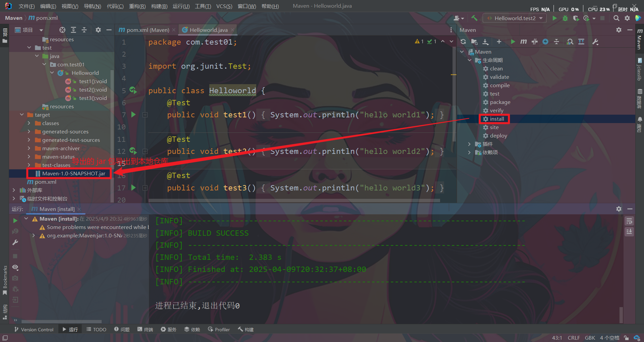Screen dimensions: 644x342
Task: Open project panel options gear
Action: [98, 30]
